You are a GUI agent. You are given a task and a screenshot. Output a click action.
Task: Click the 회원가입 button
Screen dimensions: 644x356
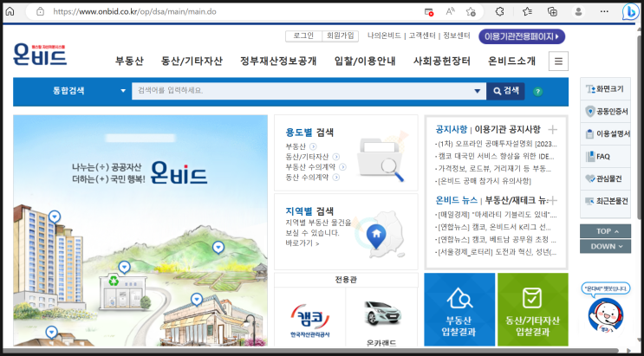click(340, 36)
